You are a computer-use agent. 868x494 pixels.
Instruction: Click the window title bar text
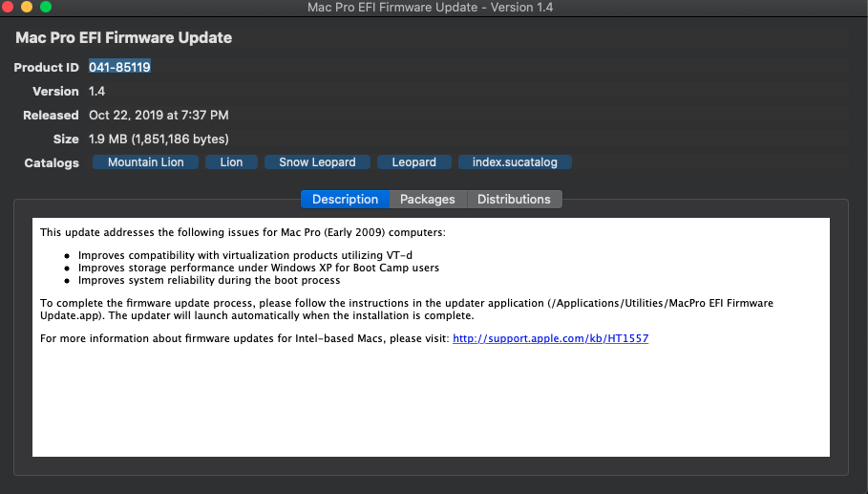click(430, 8)
